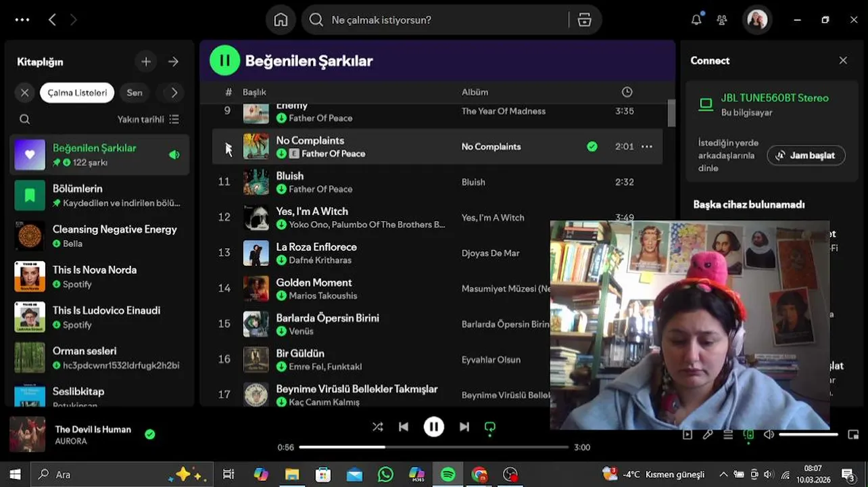Click the La Roza Enflorece cover thumbnail

pos(256,253)
